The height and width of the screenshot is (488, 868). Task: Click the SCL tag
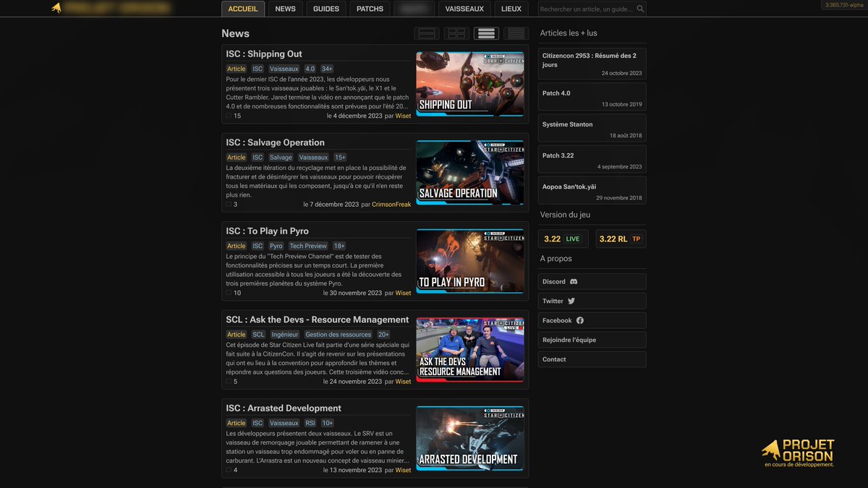[258, 334]
